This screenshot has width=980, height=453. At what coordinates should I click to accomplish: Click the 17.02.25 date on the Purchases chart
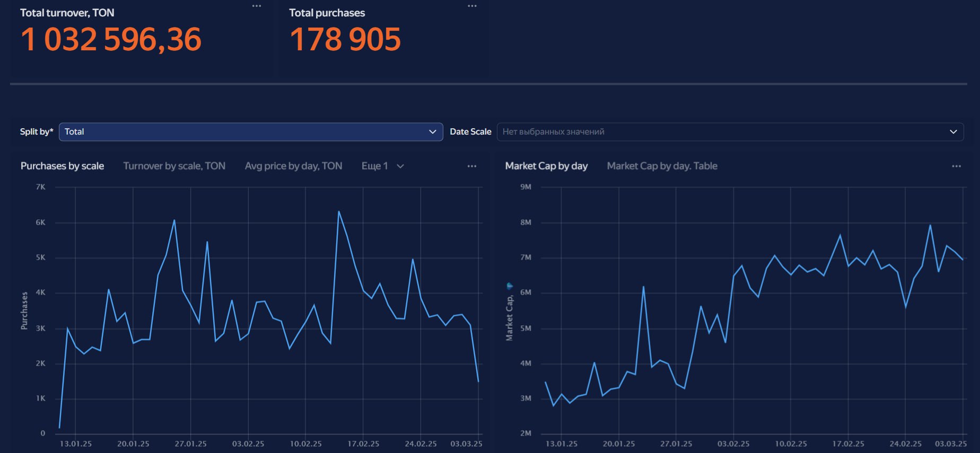(x=363, y=444)
